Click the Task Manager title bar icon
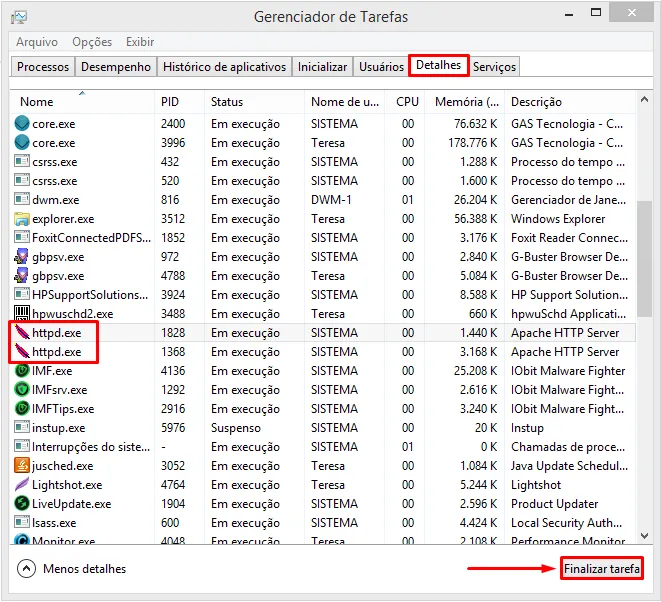 pyautogui.click(x=19, y=17)
